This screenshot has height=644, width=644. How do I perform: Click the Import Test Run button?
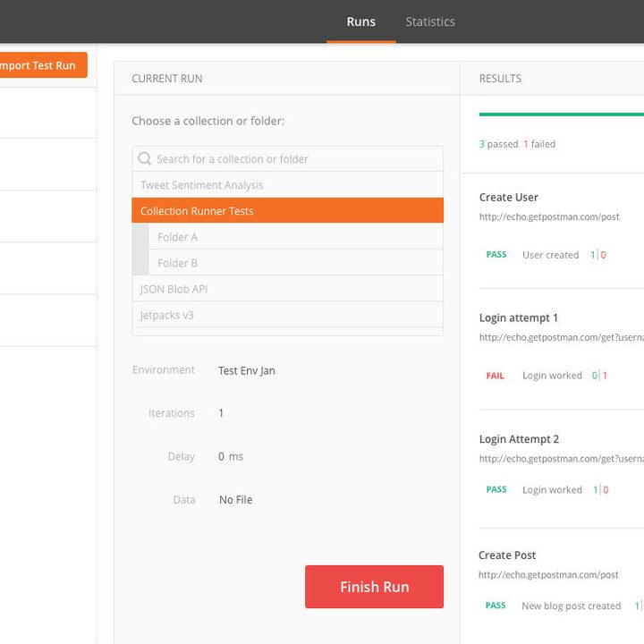(42, 65)
